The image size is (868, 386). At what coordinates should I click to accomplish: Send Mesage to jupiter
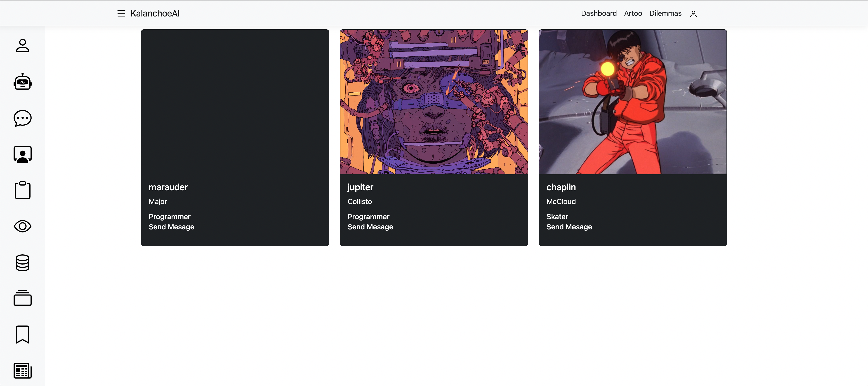[x=370, y=227]
